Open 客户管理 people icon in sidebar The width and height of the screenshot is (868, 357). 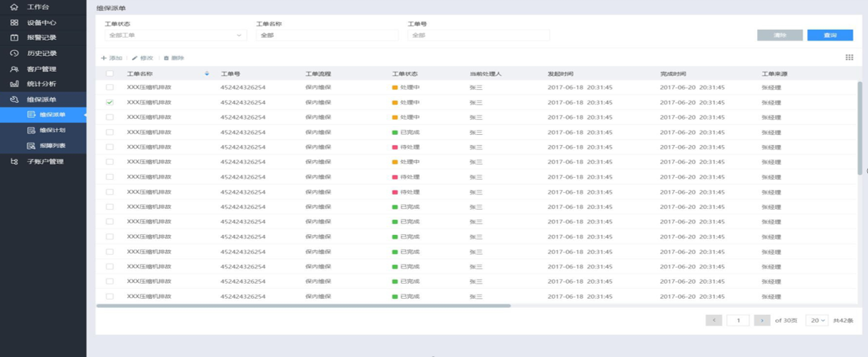[x=14, y=69]
